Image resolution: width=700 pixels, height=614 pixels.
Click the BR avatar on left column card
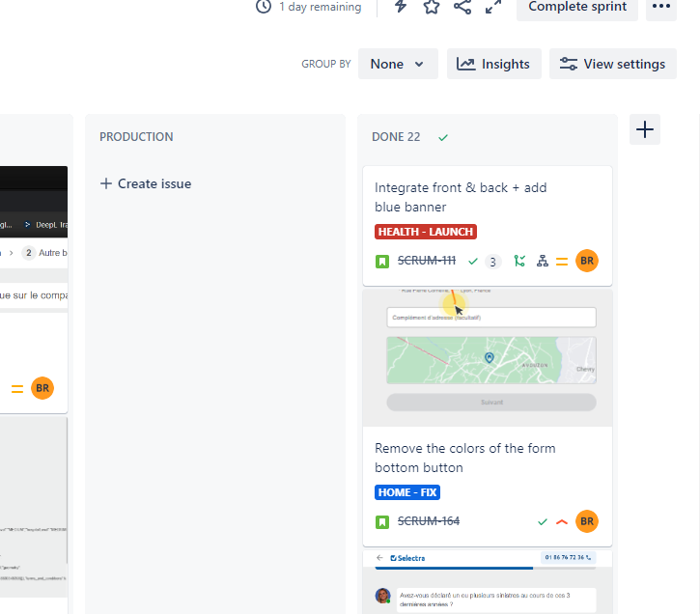[42, 388]
